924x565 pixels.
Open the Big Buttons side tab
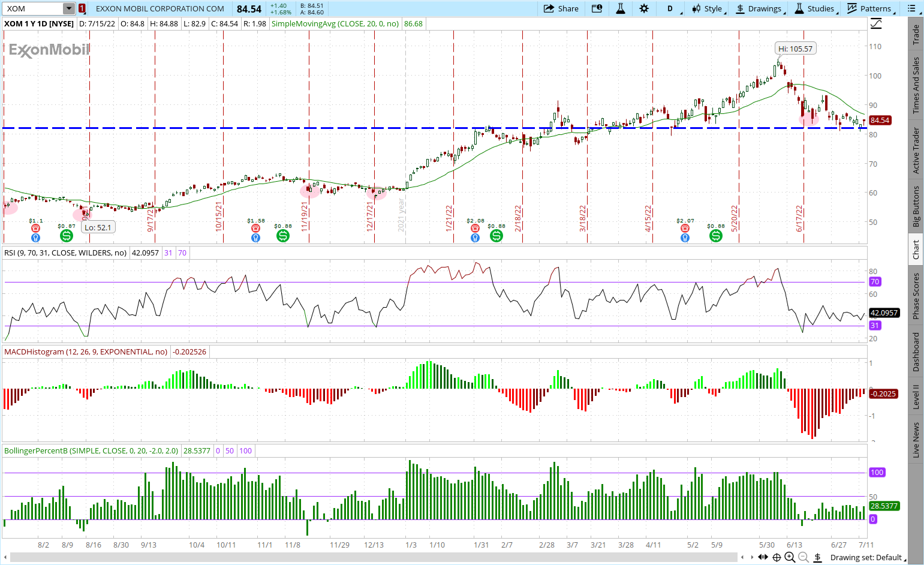point(916,206)
